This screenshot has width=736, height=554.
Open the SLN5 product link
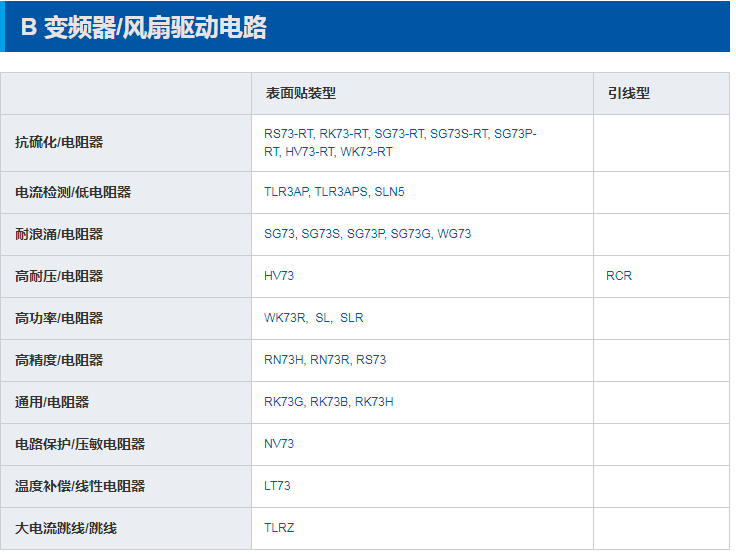click(389, 192)
